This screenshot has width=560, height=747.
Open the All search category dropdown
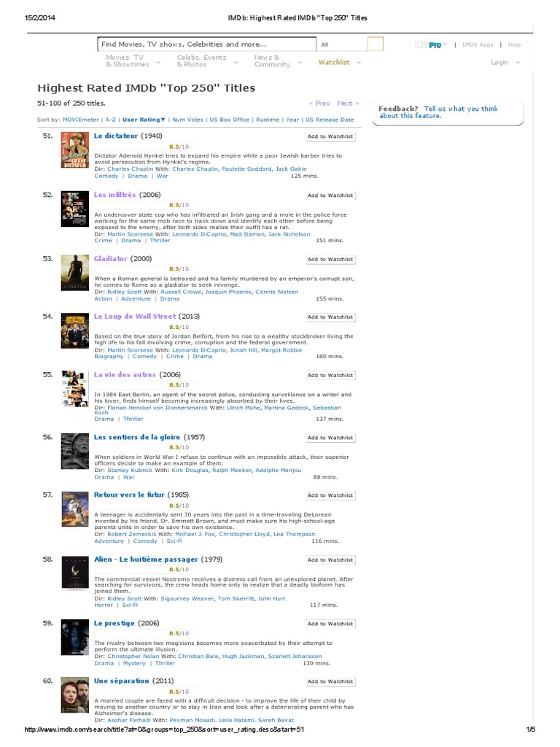pyautogui.click(x=341, y=44)
